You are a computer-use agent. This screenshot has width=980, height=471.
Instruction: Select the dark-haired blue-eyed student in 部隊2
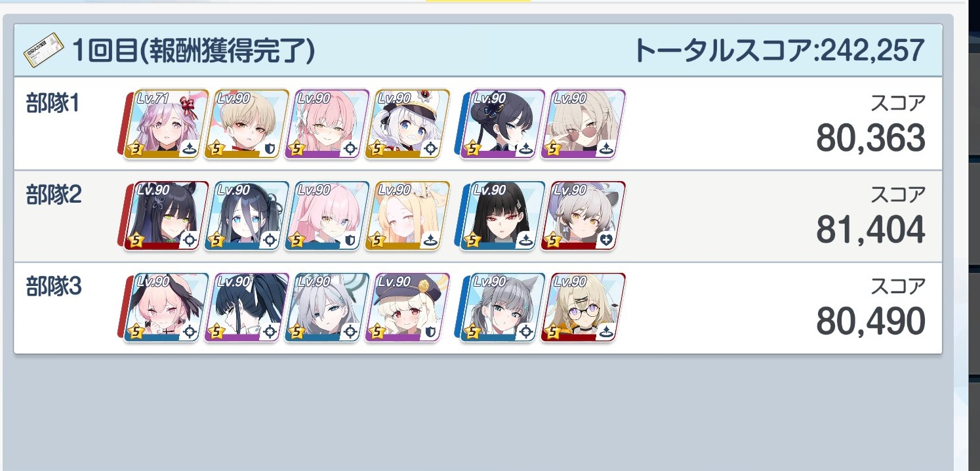(x=247, y=216)
